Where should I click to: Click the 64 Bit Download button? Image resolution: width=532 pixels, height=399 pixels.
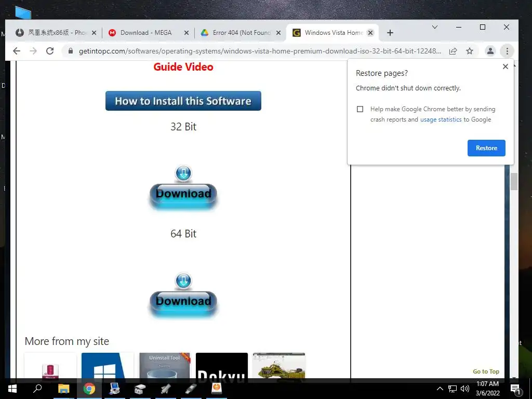tap(183, 303)
